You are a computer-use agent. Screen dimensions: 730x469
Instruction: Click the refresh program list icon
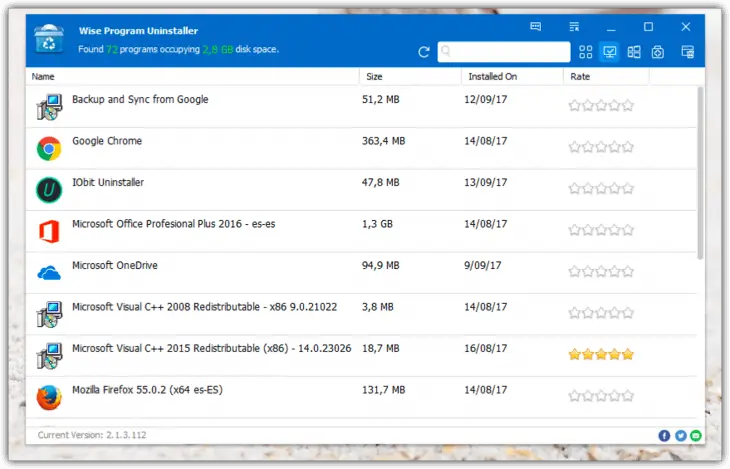coord(424,52)
